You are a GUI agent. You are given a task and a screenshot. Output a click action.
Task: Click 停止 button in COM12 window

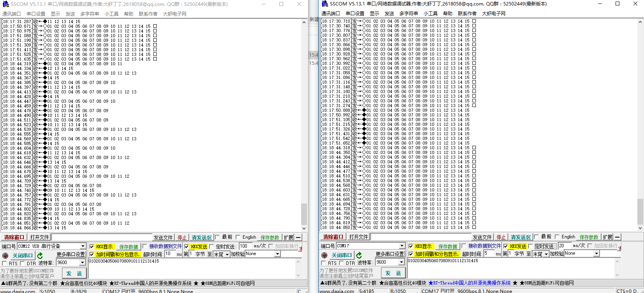(x=182, y=238)
